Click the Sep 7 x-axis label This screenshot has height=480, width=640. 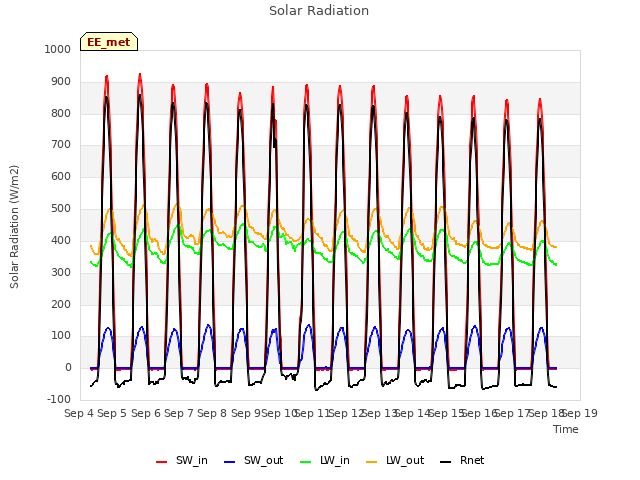click(x=179, y=413)
